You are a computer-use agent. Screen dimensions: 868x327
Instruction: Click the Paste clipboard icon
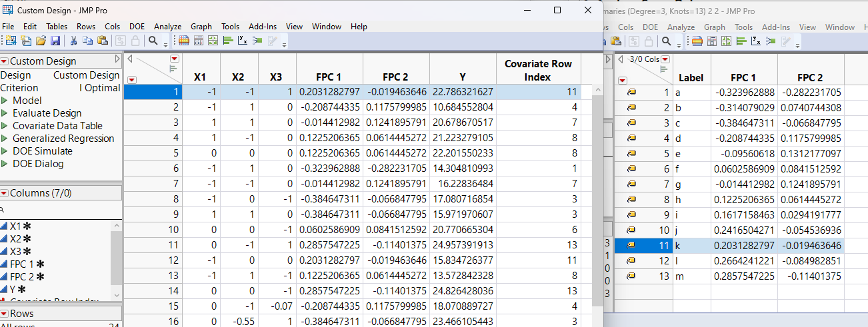[102, 41]
